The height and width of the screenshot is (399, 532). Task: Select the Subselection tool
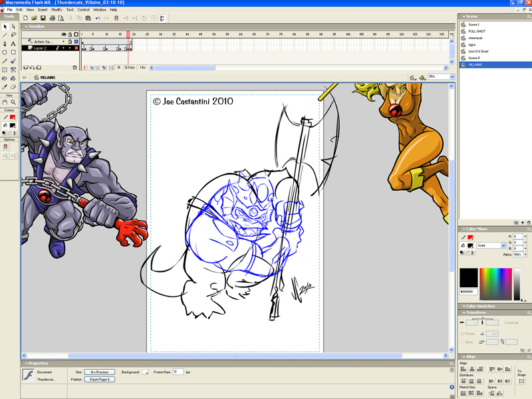[13, 27]
